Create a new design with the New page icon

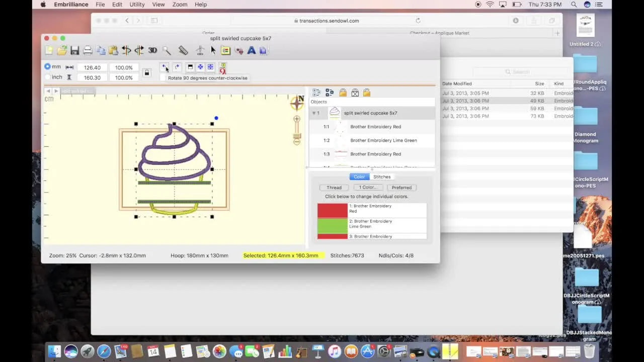click(x=49, y=50)
